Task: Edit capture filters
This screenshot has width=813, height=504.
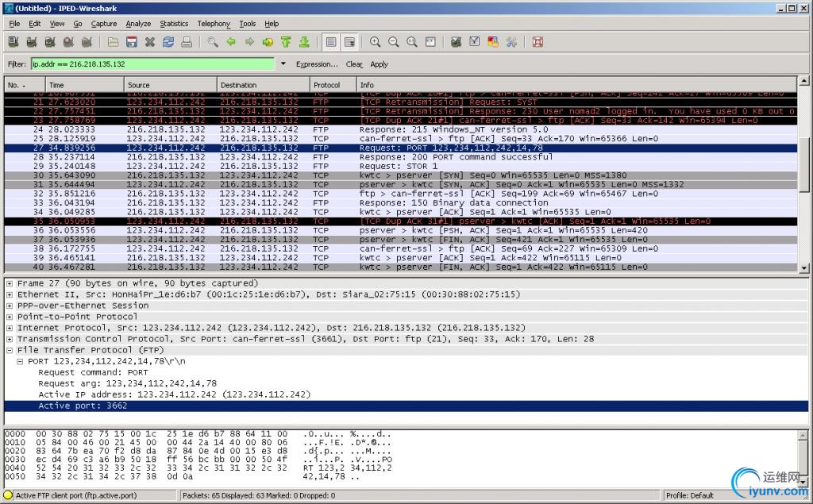Action: pos(457,42)
